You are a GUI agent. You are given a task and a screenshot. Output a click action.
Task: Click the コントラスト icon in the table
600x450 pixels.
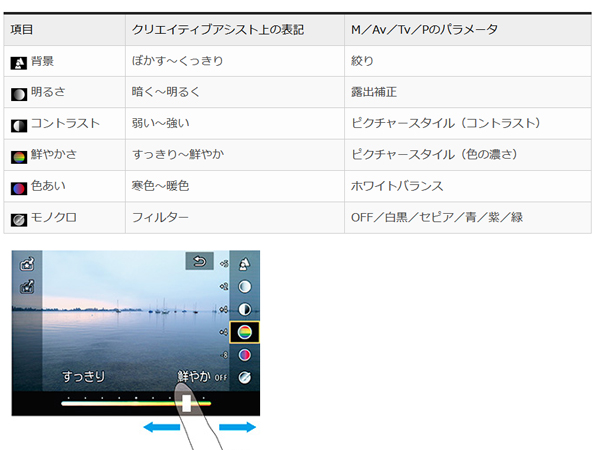[x=19, y=126]
